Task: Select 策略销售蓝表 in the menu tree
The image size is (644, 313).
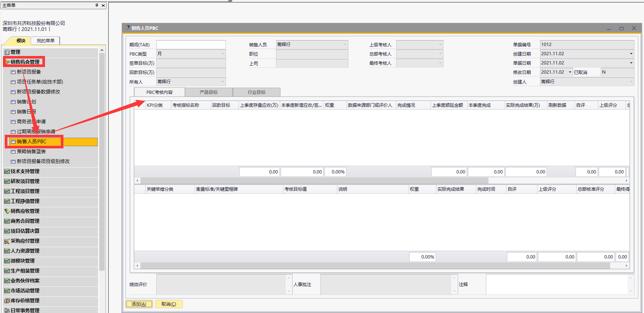Action: [x=31, y=151]
